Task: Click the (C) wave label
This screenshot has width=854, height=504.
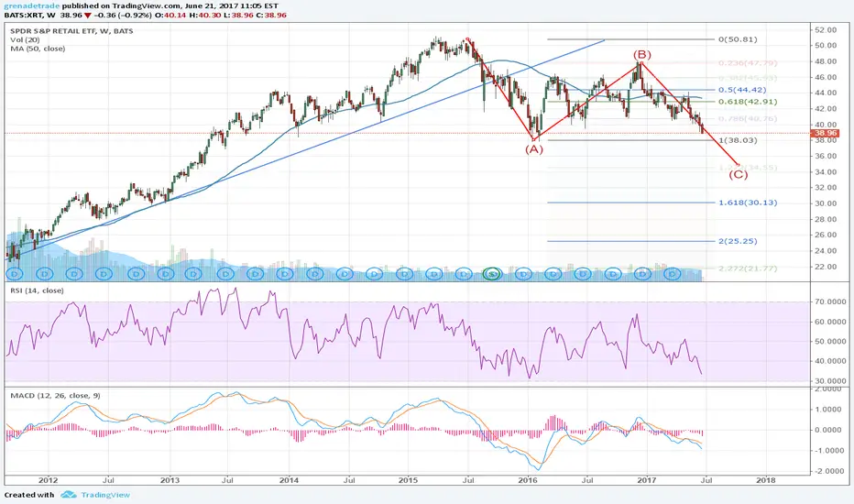Action: click(739, 174)
